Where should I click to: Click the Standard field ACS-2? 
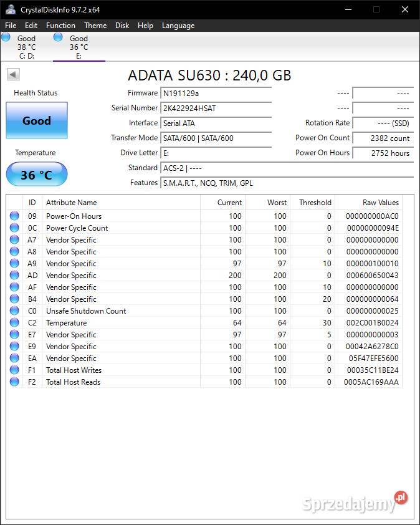287,168
